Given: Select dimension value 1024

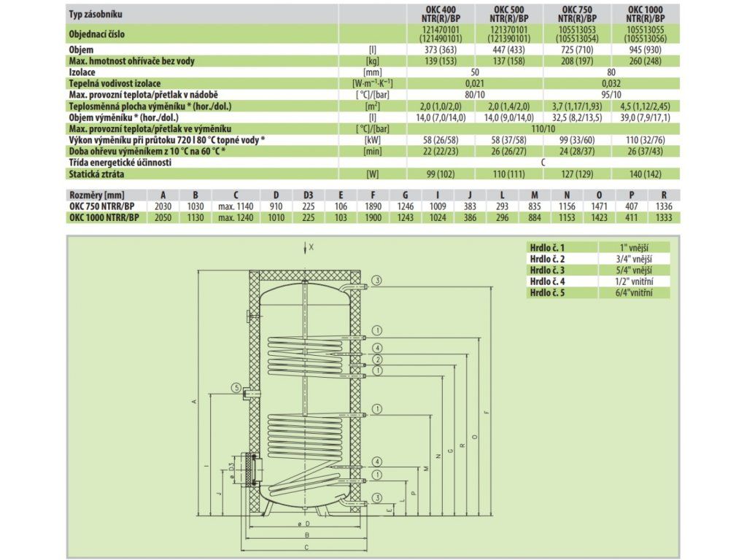Looking at the screenshot, I should 438,217.
